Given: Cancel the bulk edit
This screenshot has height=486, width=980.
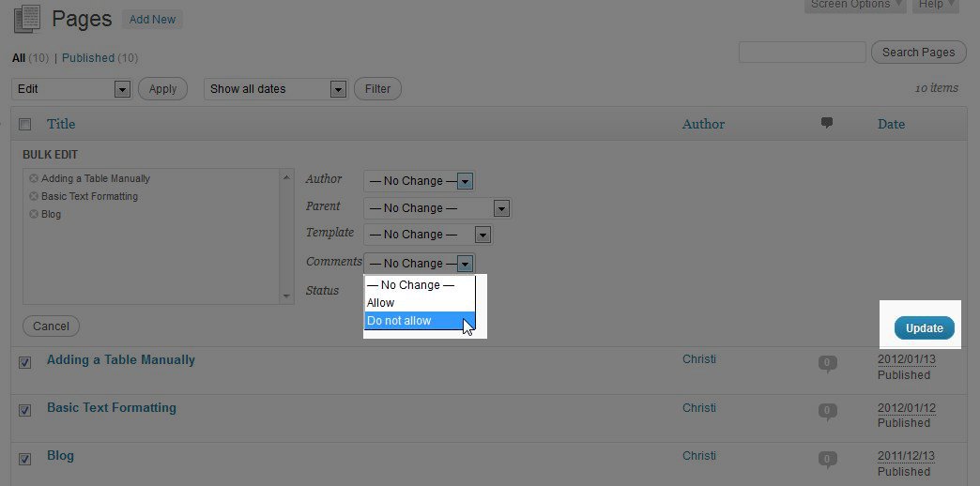Looking at the screenshot, I should (x=51, y=327).
